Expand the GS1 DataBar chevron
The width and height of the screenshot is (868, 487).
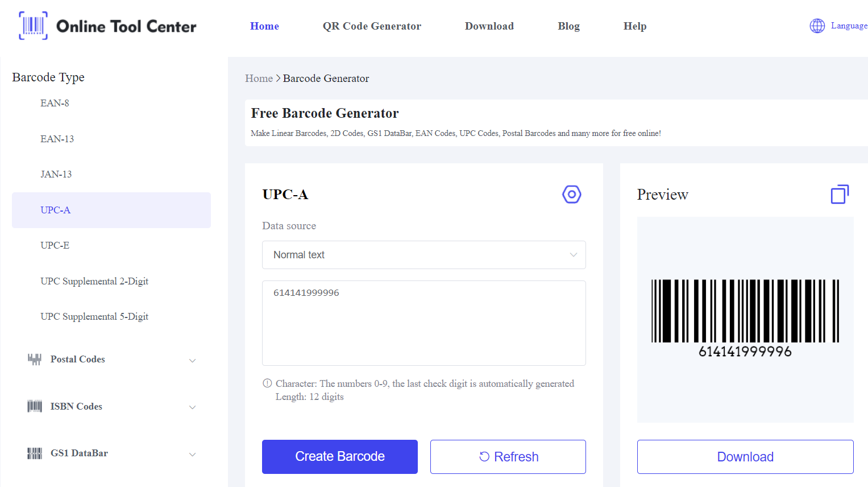coord(192,455)
